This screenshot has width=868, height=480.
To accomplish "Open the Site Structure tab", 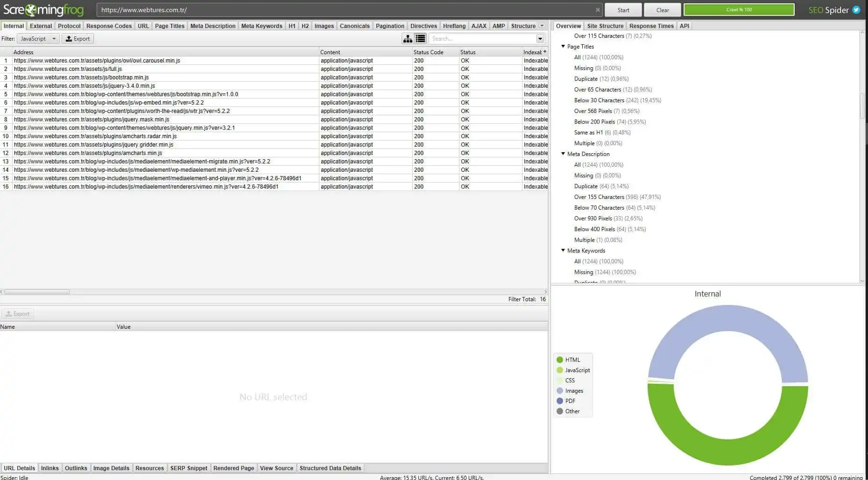I will [x=605, y=26].
